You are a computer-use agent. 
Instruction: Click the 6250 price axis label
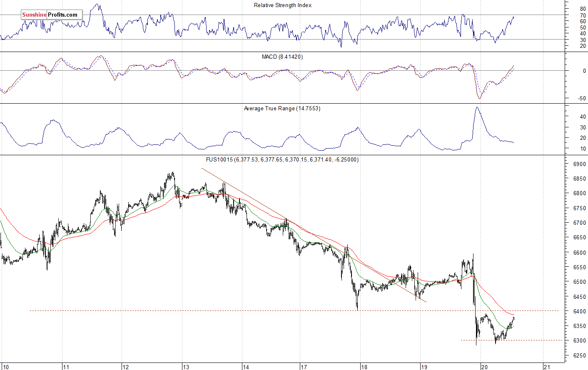(x=579, y=355)
